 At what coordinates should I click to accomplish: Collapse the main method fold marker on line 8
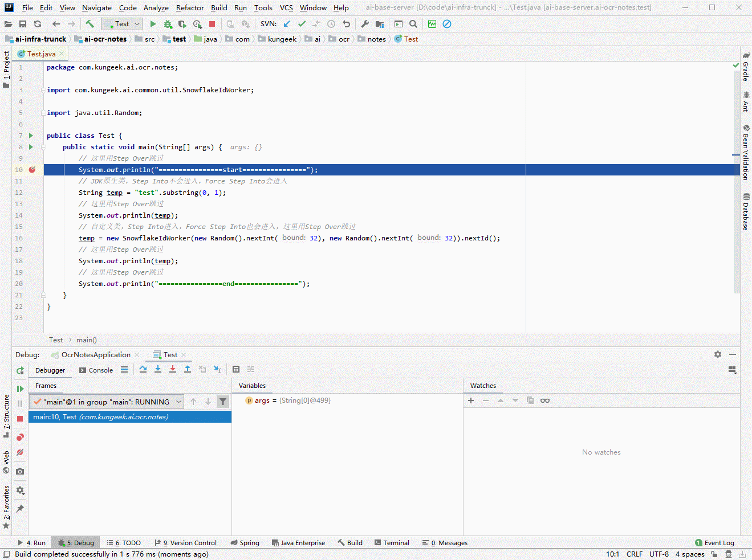click(x=43, y=147)
